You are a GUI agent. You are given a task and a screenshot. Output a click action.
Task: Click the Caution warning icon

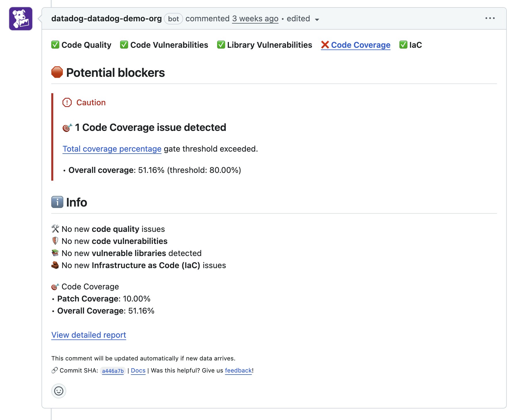point(67,102)
